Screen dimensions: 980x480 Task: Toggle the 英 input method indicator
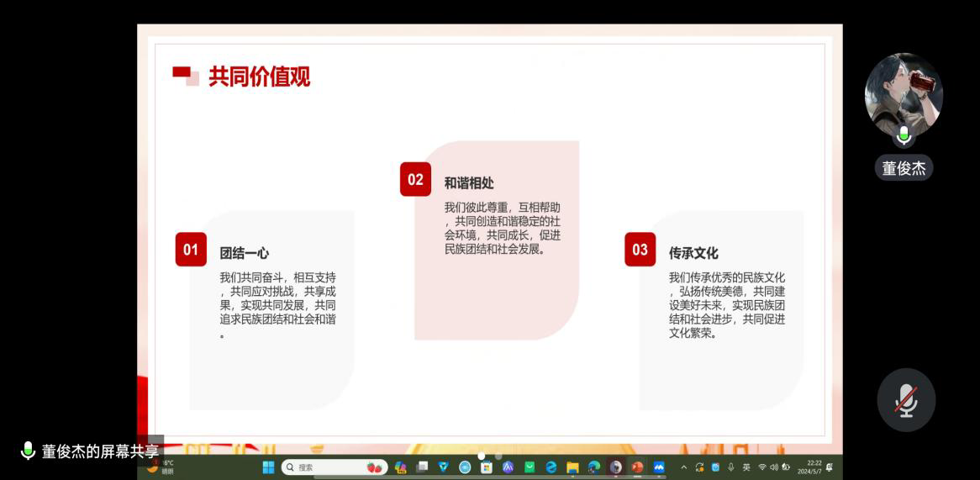[746, 467]
